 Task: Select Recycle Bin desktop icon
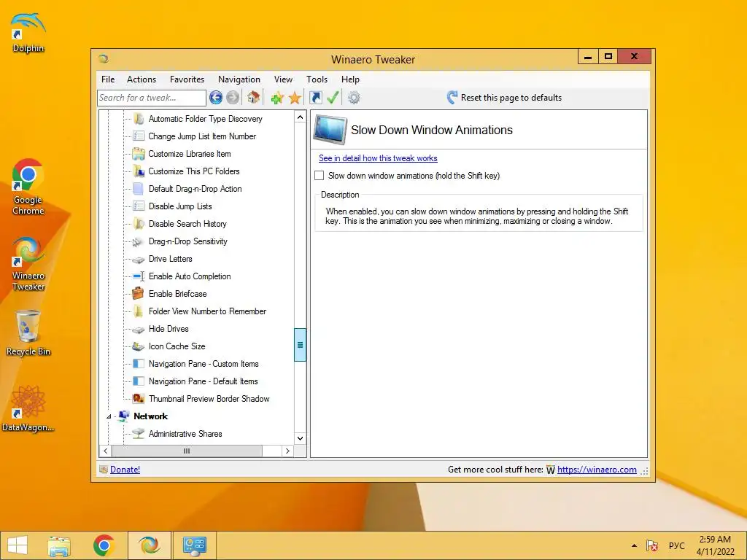click(28, 332)
